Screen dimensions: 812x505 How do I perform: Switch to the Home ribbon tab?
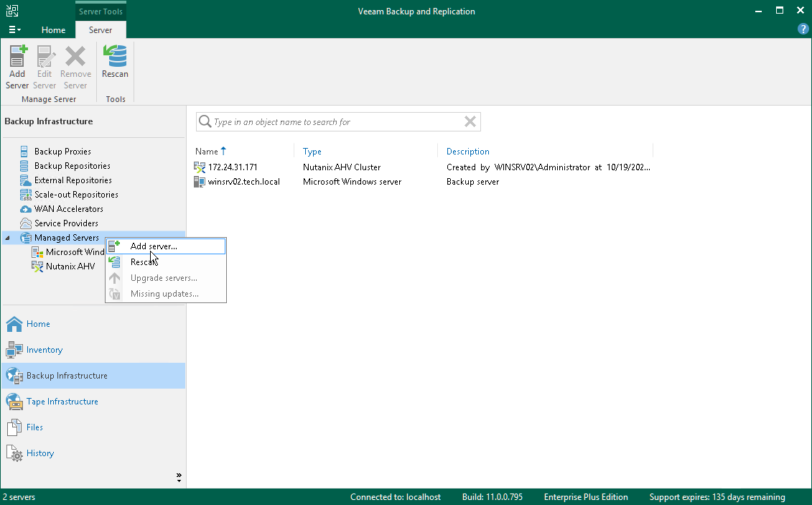coord(53,30)
